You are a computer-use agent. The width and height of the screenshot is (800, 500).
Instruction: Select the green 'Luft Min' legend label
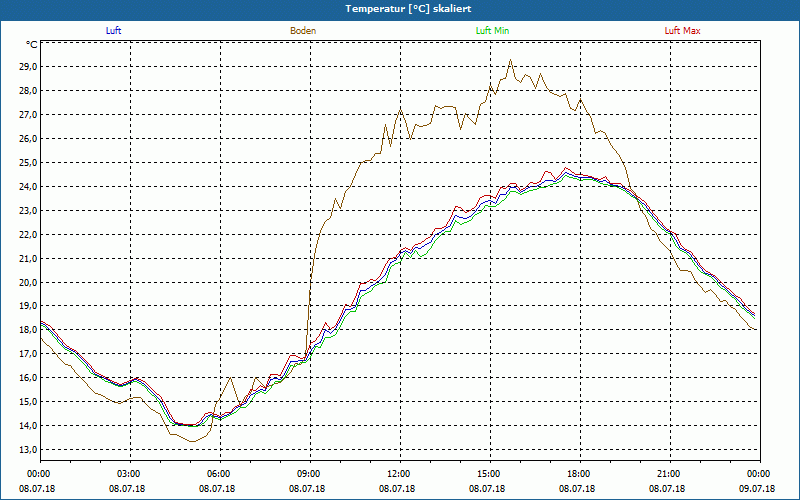tap(492, 31)
